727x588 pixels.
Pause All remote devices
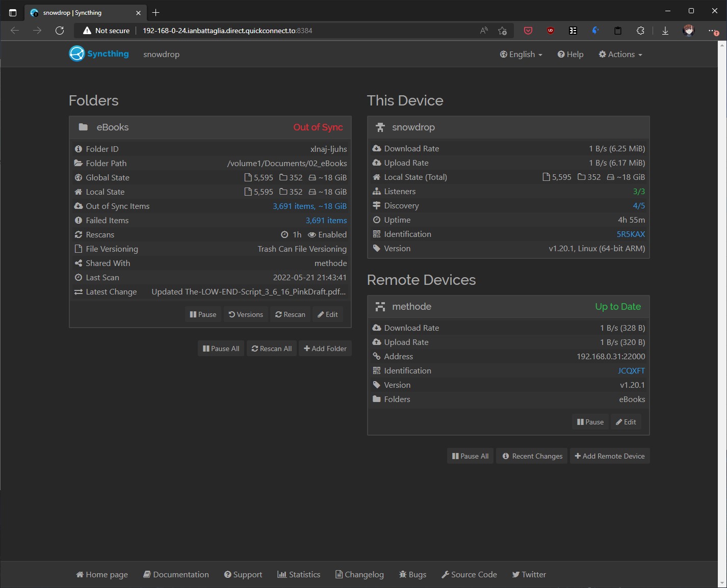click(470, 456)
